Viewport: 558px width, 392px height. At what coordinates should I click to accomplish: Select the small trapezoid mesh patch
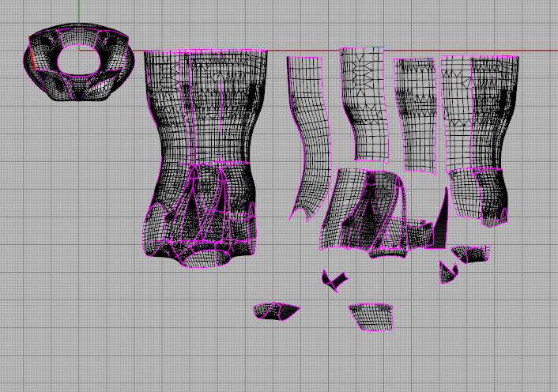coord(372,317)
